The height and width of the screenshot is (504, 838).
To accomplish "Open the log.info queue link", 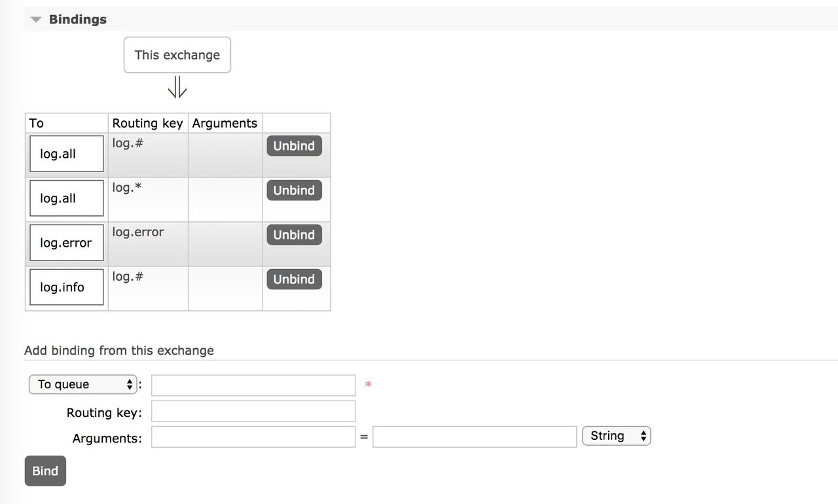I will click(x=62, y=287).
